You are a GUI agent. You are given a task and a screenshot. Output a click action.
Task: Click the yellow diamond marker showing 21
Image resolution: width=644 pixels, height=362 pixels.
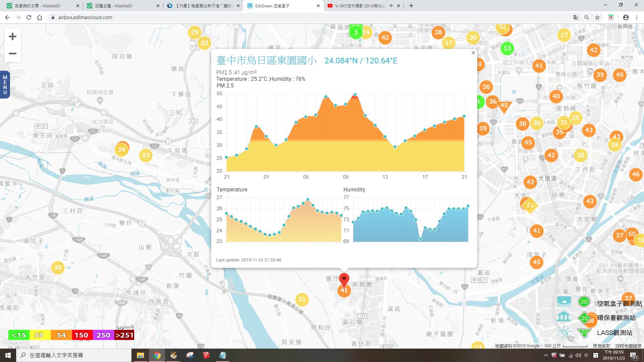click(530, 205)
